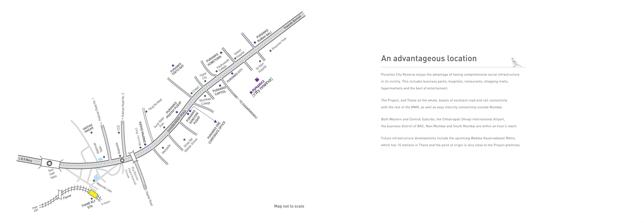Click the grey dot next to Bhayander Pada
The image size is (644, 223).
(x=270, y=51)
